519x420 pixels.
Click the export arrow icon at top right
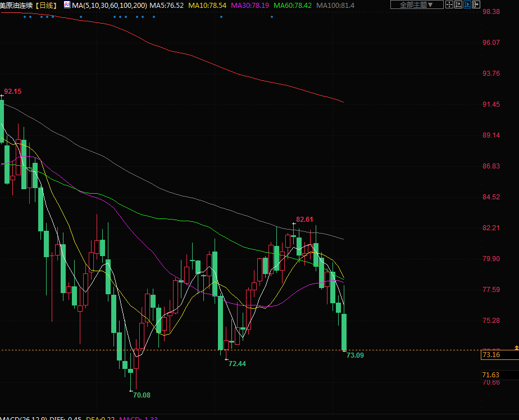(476, 4)
